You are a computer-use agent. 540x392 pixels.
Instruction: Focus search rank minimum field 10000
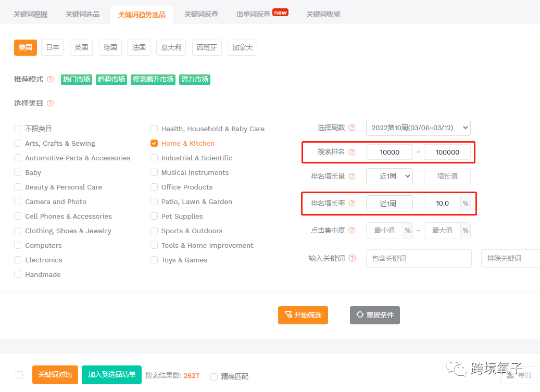[389, 152]
